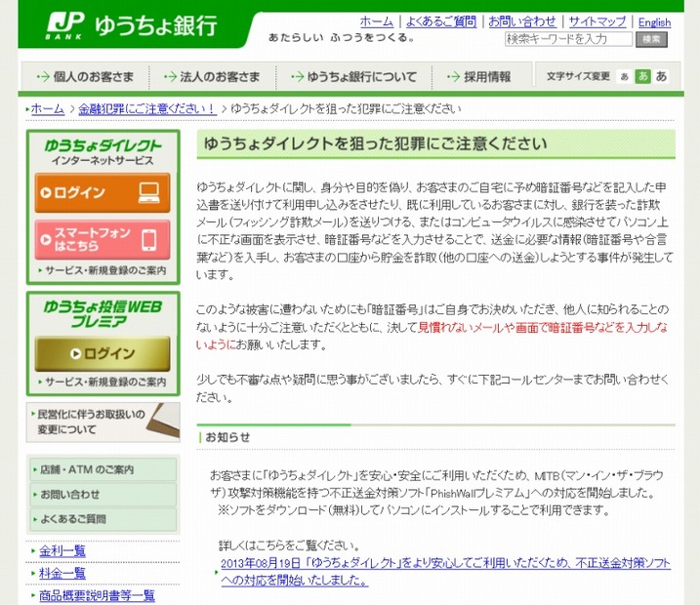Open the サイトマップ link
700x605 pixels.
coord(597,20)
